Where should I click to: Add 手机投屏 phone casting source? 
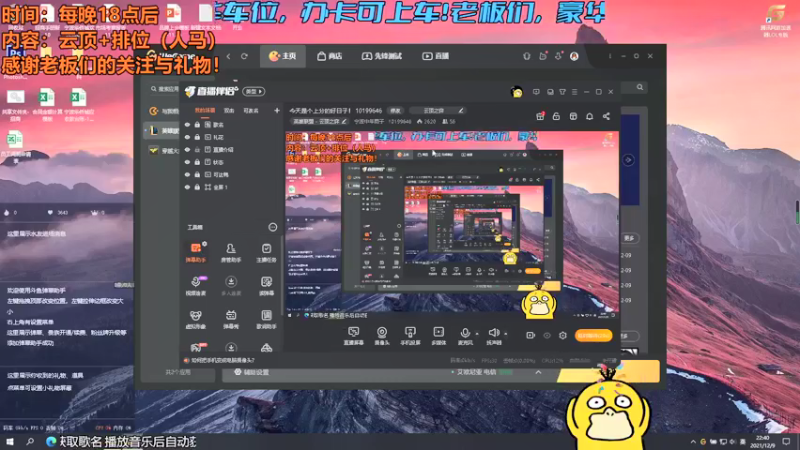pos(410,336)
